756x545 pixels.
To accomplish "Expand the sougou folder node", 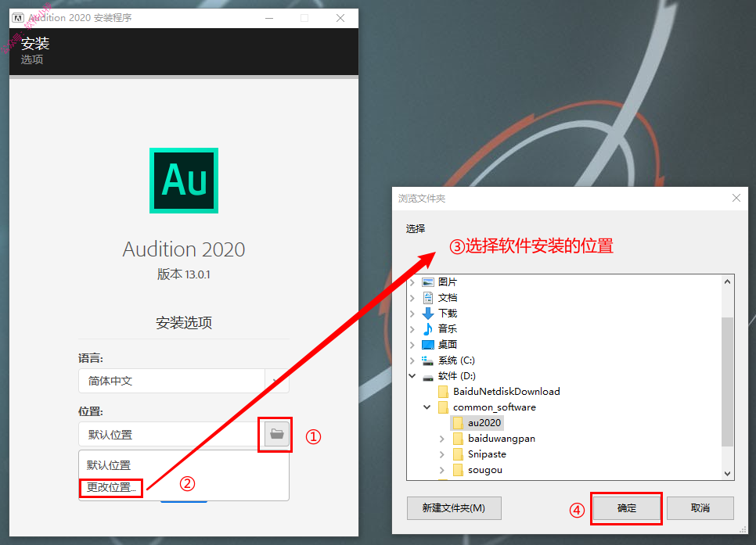I will [442, 470].
